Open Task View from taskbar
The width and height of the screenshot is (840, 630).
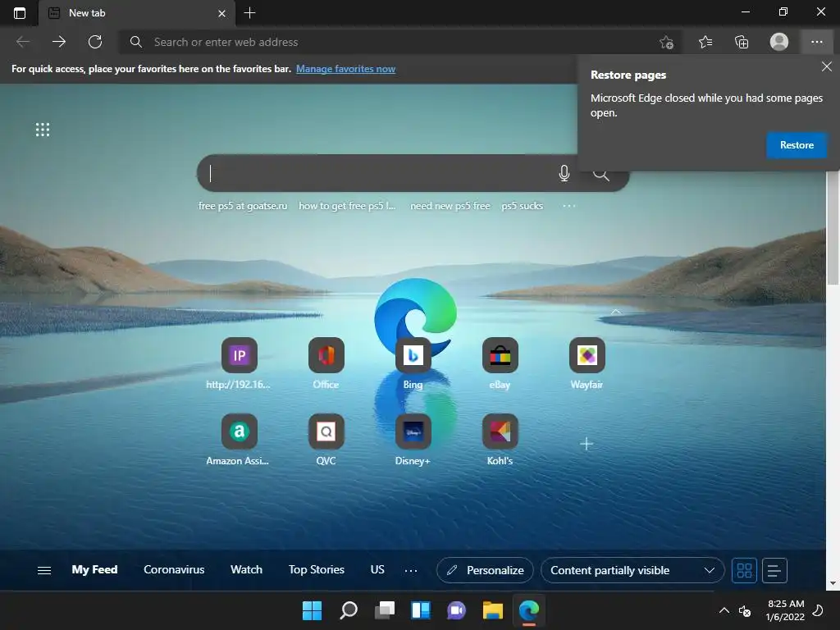click(384, 610)
